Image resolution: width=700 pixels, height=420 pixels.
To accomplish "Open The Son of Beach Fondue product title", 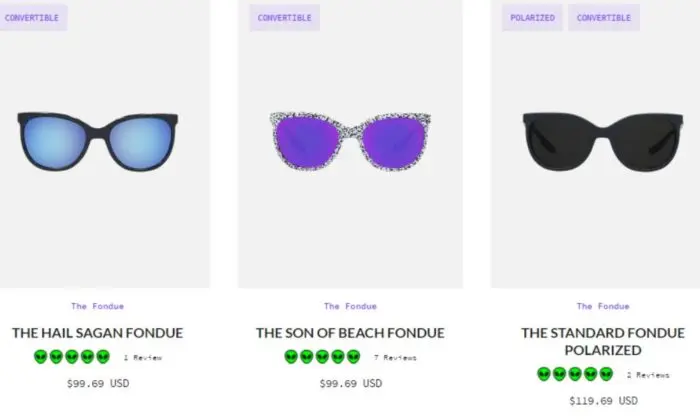I will [350, 333].
